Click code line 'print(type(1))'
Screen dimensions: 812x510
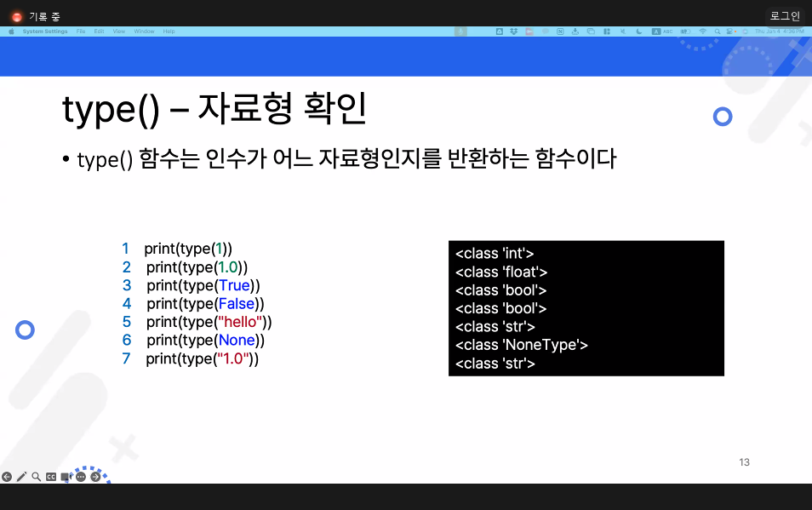click(x=188, y=249)
